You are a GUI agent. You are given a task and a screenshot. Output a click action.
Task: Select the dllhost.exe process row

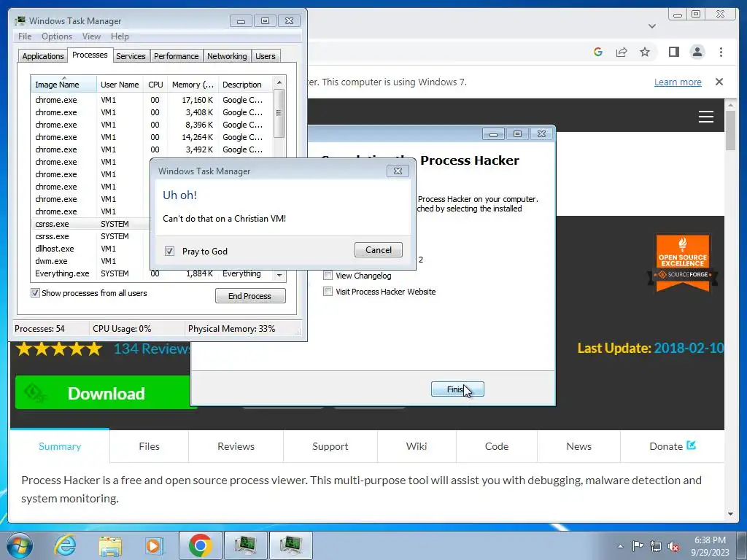[x=90, y=249]
